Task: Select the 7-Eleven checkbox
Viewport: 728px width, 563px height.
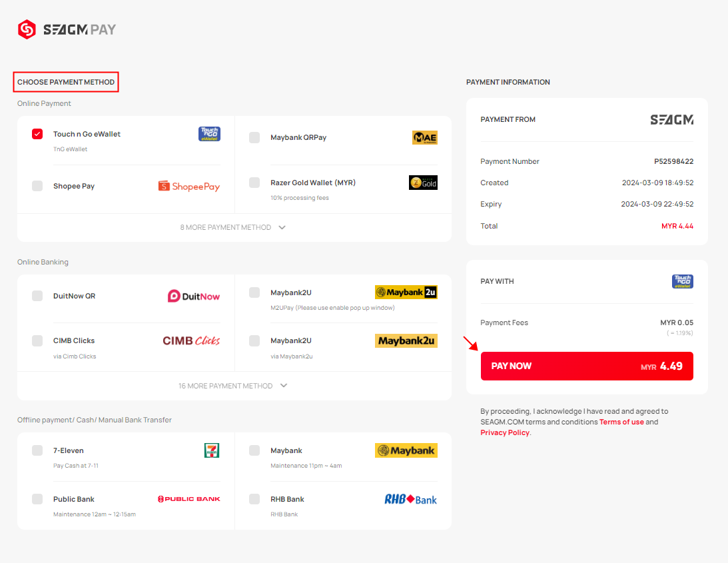Action: [x=37, y=450]
